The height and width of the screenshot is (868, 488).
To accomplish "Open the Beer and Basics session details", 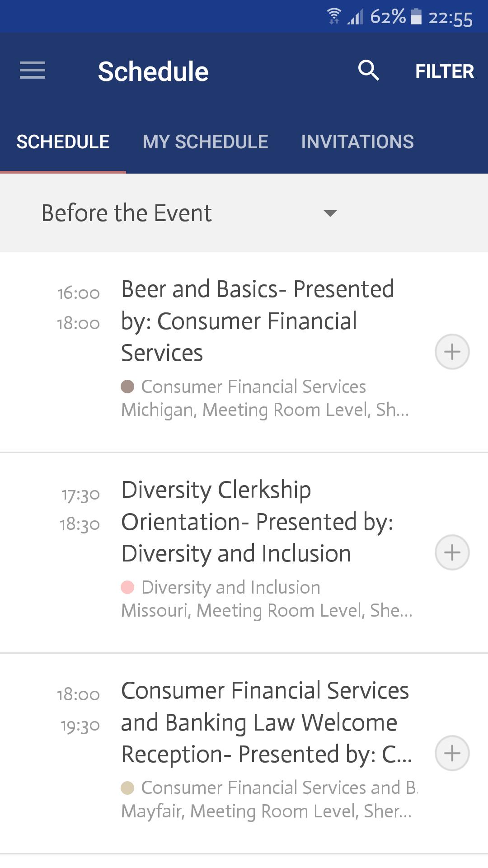I will [x=258, y=321].
